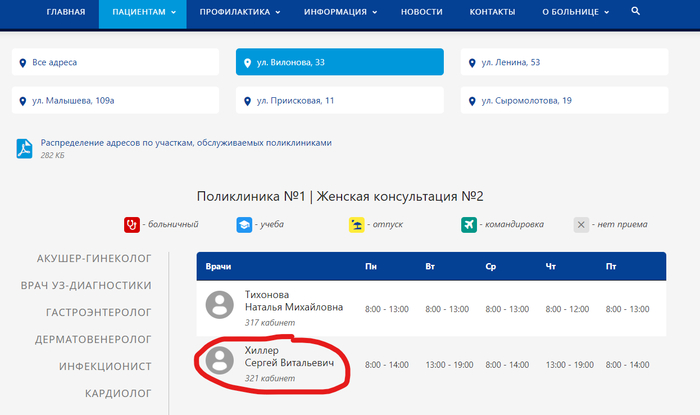
Task: Click the search magnifier icon in navigation
Action: (x=636, y=11)
